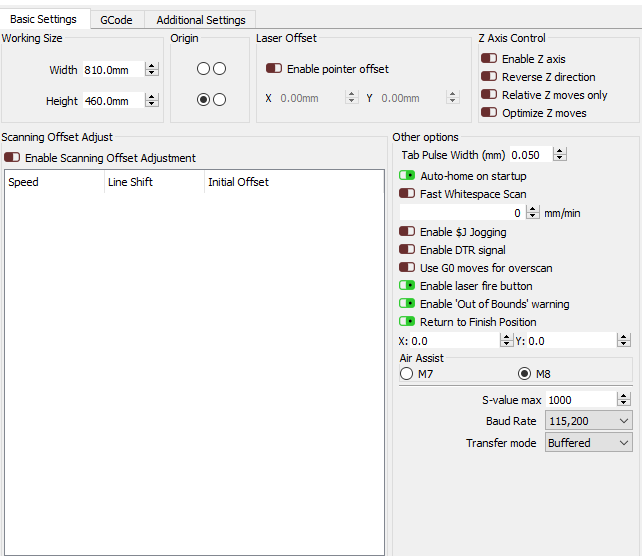This screenshot has width=642, height=556.
Task: Select bottom-left origin radio button
Action: pos(203,99)
